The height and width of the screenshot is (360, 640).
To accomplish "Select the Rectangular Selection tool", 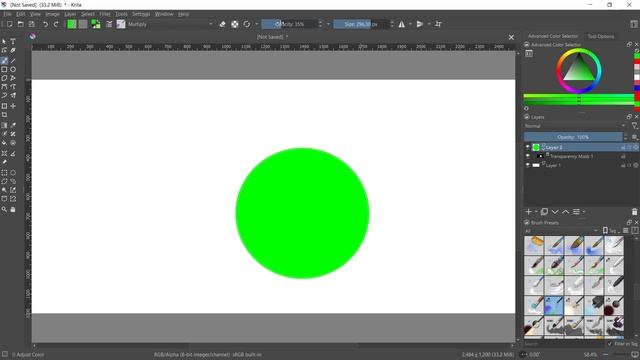I will point(4,173).
